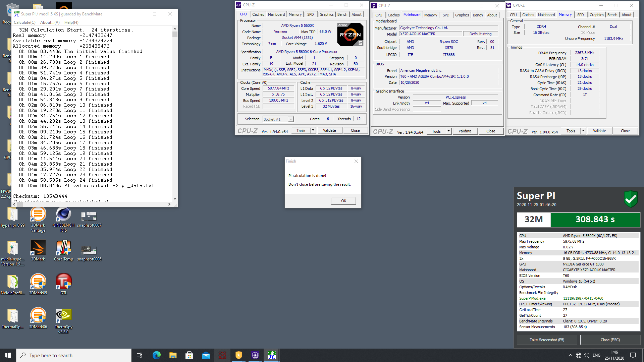Open File Explorer from taskbar
The width and height of the screenshot is (644, 362).
point(173,355)
